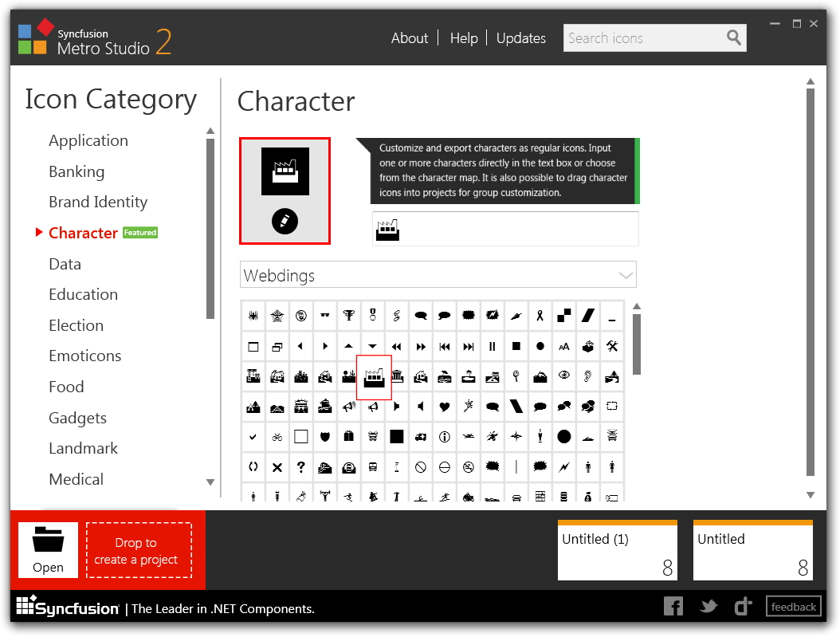The image size is (840, 637).
Task: Choose the sunglasses character icon
Action: [x=324, y=316]
